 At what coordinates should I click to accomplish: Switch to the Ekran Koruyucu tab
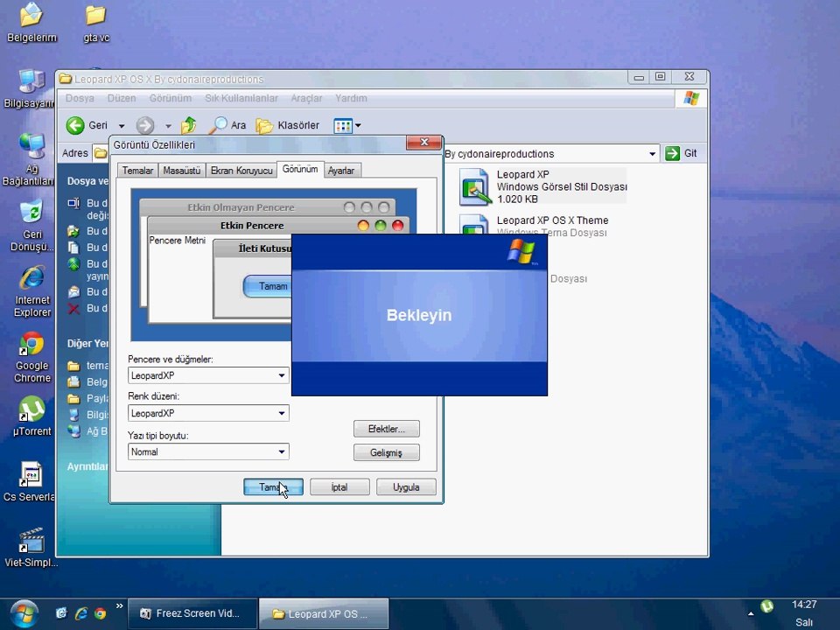coord(241,171)
